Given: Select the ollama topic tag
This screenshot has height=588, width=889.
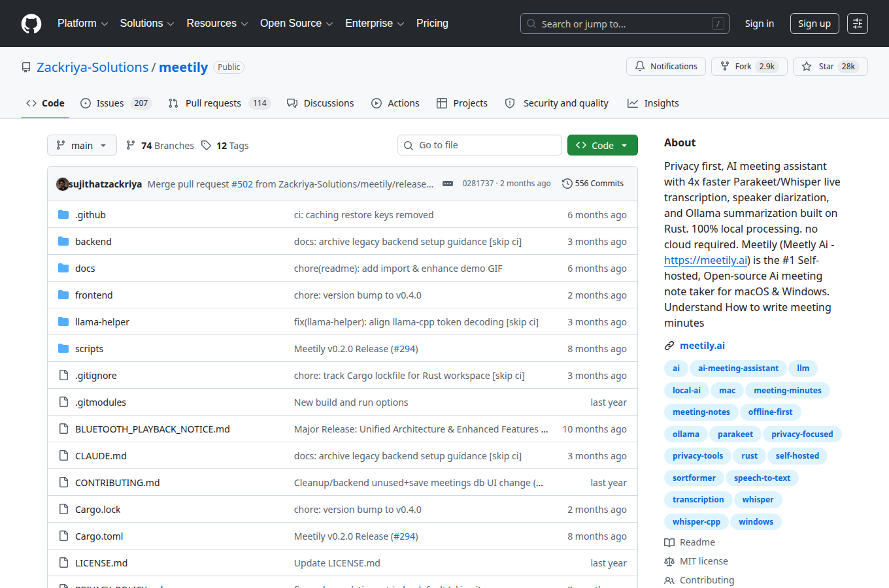Looking at the screenshot, I should (686, 434).
